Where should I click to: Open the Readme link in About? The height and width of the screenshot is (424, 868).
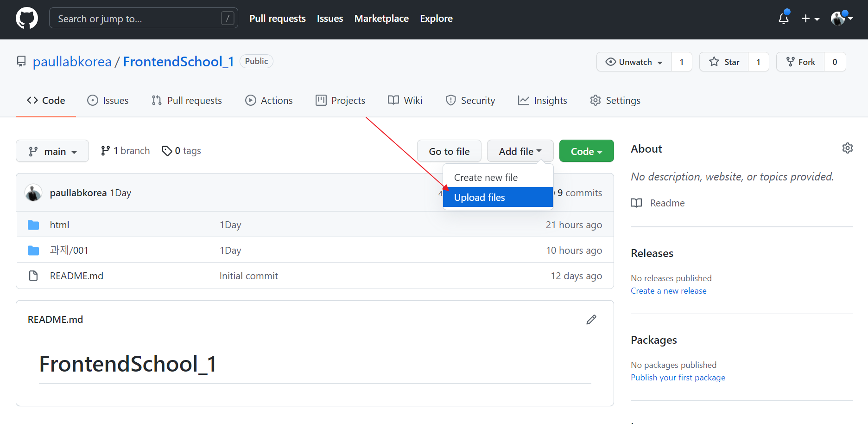[658, 203]
